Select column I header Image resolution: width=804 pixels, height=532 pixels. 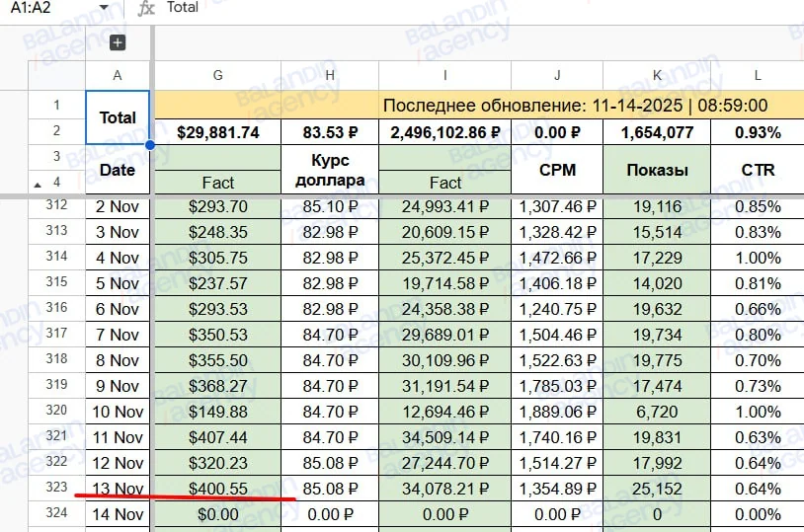[445, 75]
